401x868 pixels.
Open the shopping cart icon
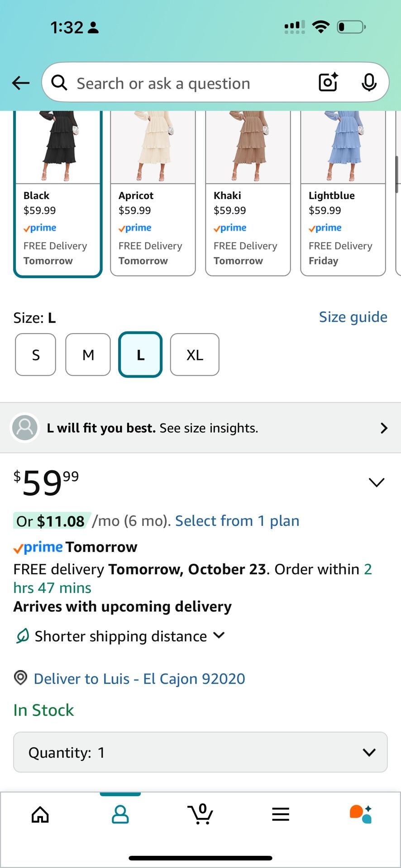pyautogui.click(x=200, y=815)
